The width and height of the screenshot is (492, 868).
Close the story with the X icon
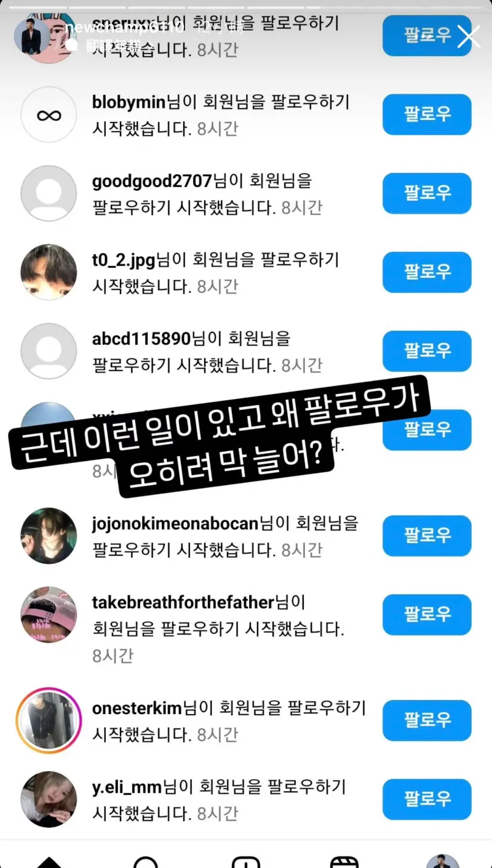tap(469, 36)
